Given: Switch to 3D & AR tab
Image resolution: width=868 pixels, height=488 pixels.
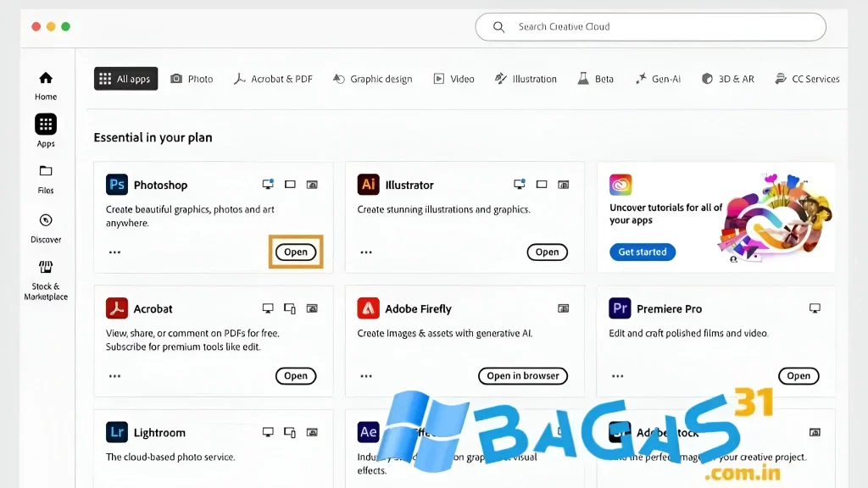Looking at the screenshot, I should pyautogui.click(x=728, y=79).
